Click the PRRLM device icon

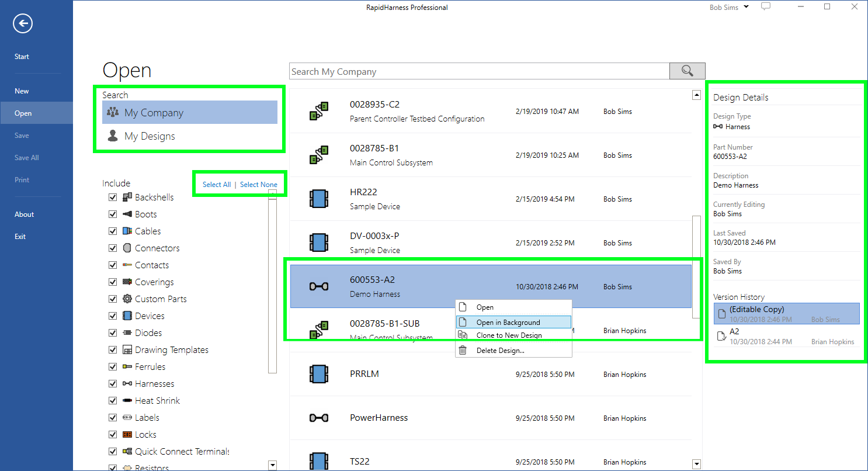point(318,374)
